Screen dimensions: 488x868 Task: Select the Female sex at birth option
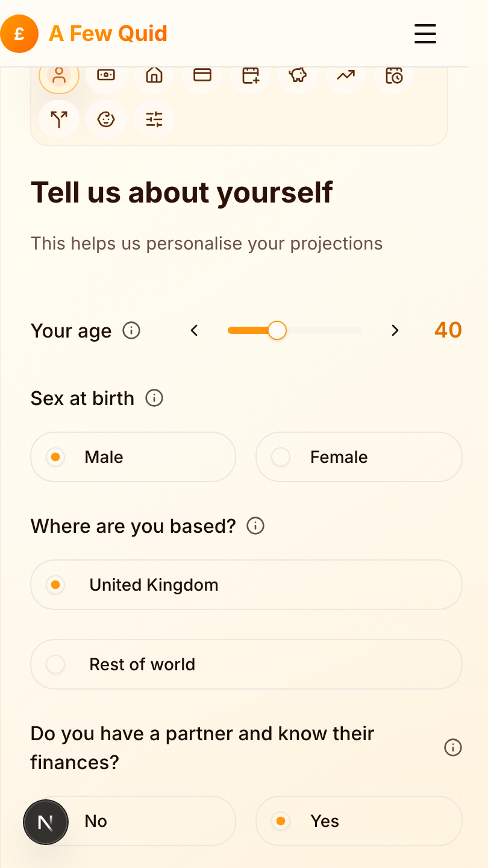coord(358,457)
